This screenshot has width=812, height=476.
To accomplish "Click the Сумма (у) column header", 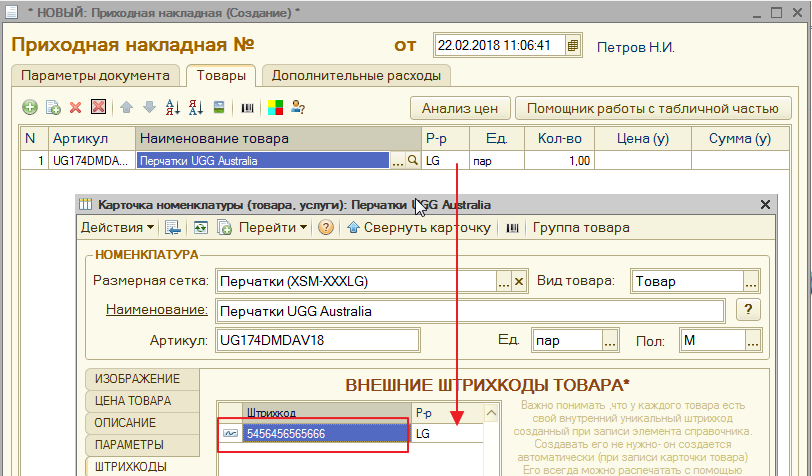I will pyautogui.click(x=740, y=139).
